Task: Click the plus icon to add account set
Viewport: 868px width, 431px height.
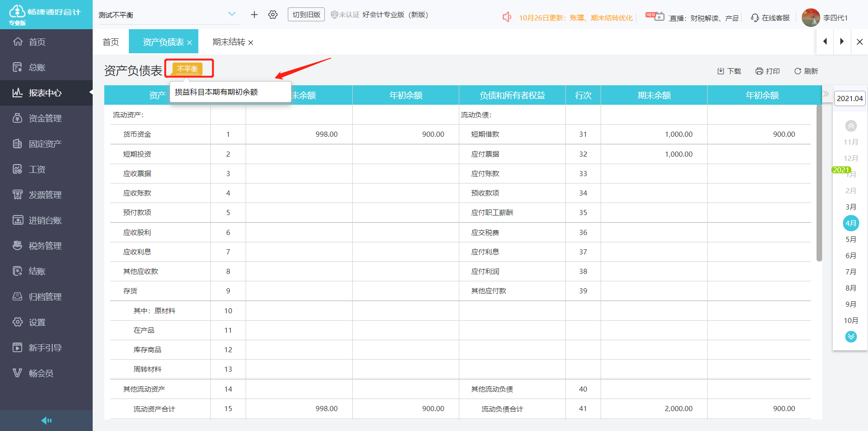Action: 254,15
